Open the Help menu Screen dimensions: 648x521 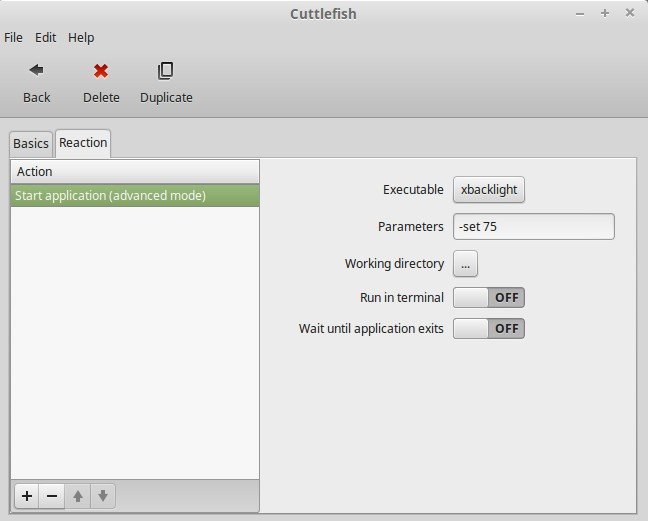pos(81,38)
